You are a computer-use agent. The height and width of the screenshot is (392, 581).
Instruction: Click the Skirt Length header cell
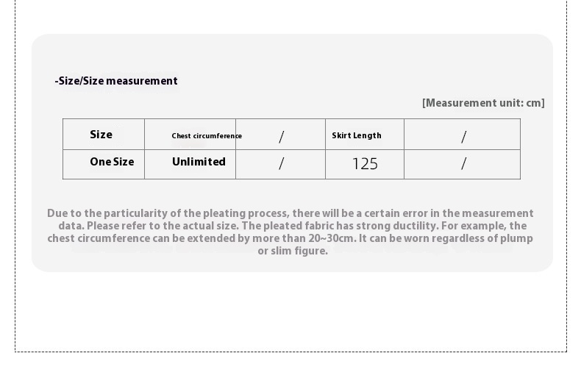click(x=365, y=135)
